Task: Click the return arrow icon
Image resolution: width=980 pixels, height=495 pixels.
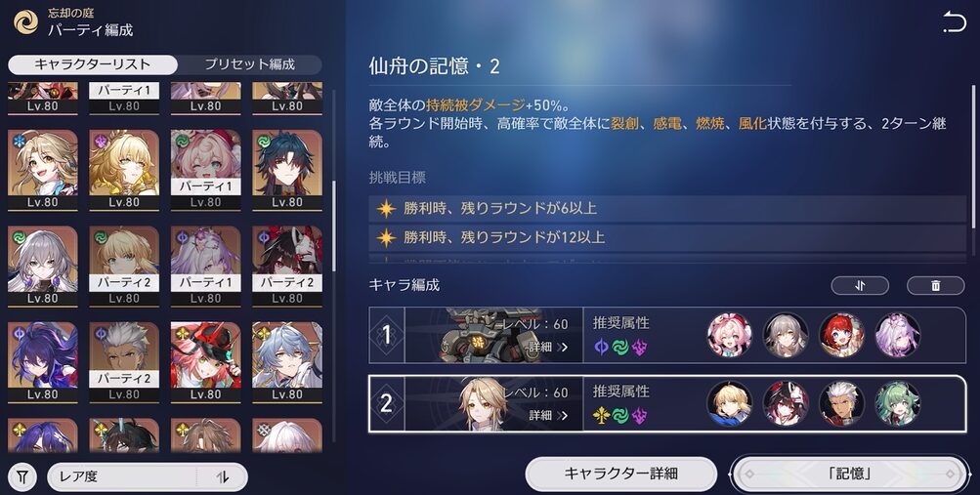Action: 955,22
